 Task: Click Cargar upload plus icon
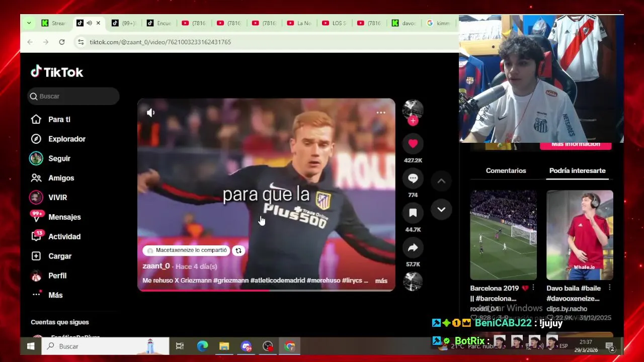(x=36, y=256)
